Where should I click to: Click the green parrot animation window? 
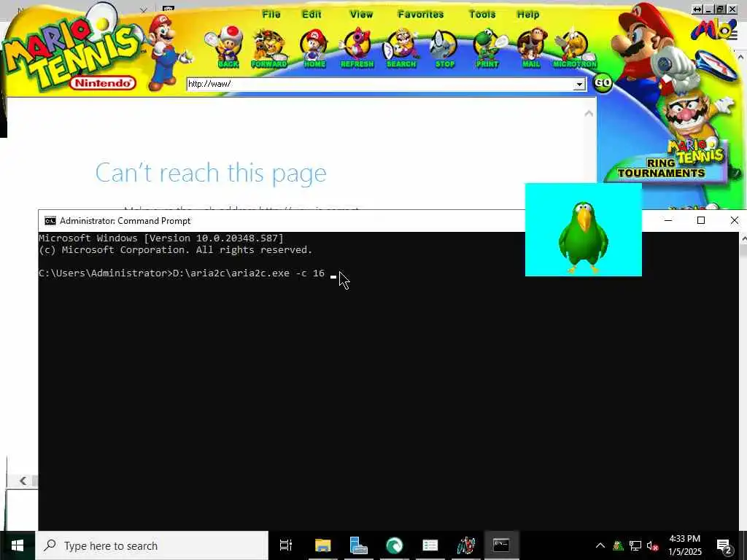pos(583,230)
